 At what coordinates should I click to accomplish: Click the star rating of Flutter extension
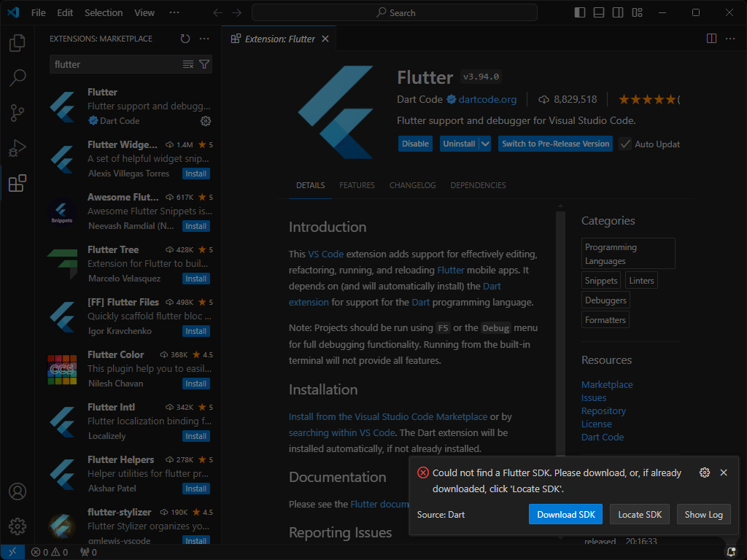648,99
